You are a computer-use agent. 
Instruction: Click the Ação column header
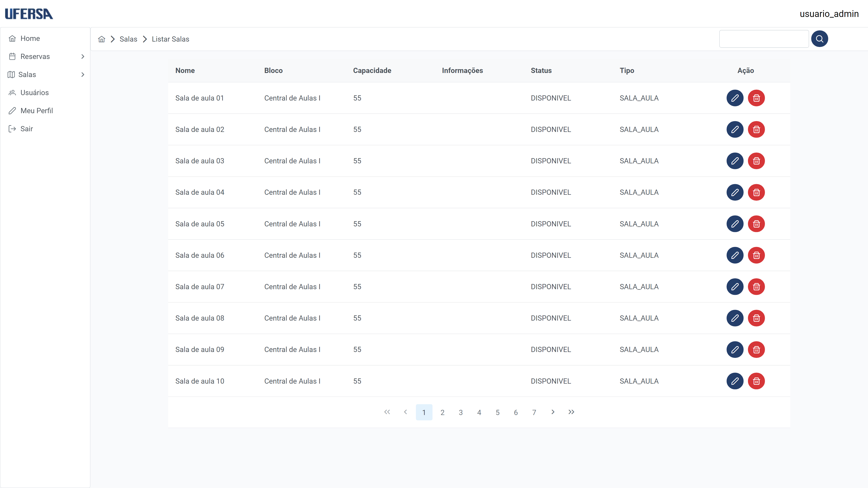746,70
